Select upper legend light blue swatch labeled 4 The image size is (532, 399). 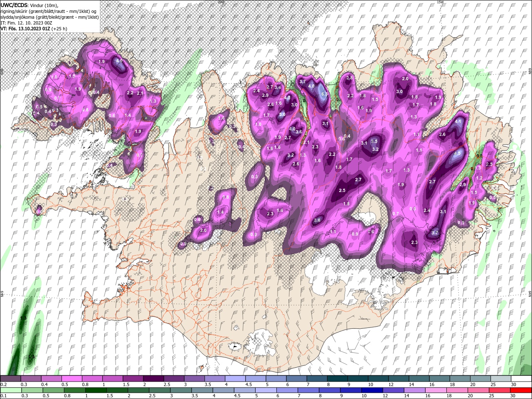(235, 379)
